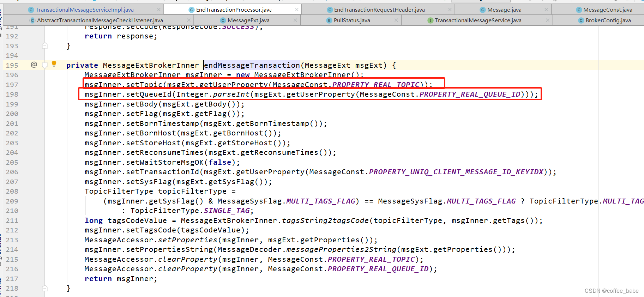
Task: Click messageProperties2String on line 214
Action: (x=342, y=249)
